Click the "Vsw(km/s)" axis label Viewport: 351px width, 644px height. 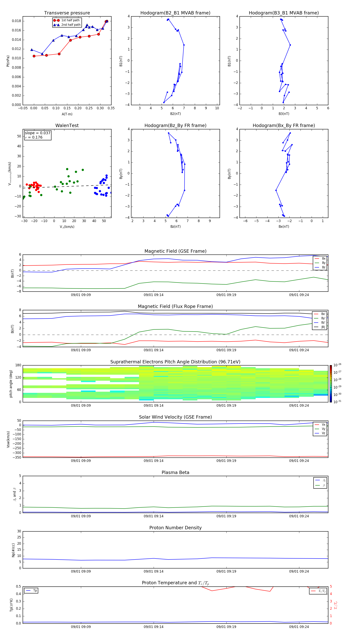8,439
